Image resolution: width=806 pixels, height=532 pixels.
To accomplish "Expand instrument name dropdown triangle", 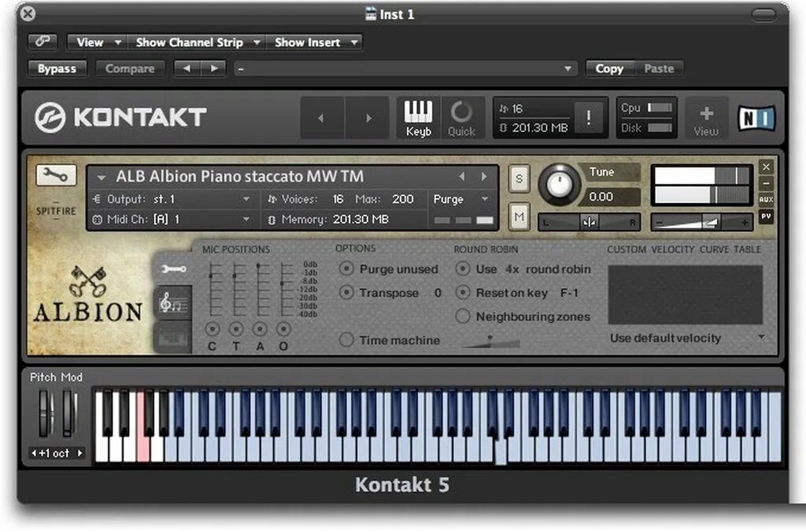I will (101, 177).
